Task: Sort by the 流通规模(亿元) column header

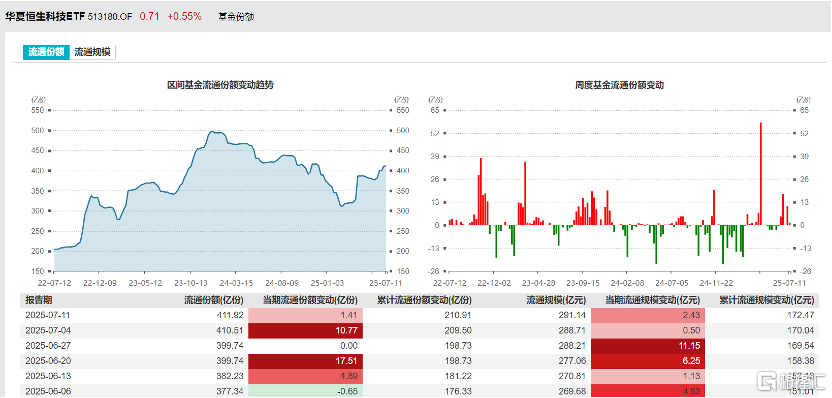Action: [556, 300]
